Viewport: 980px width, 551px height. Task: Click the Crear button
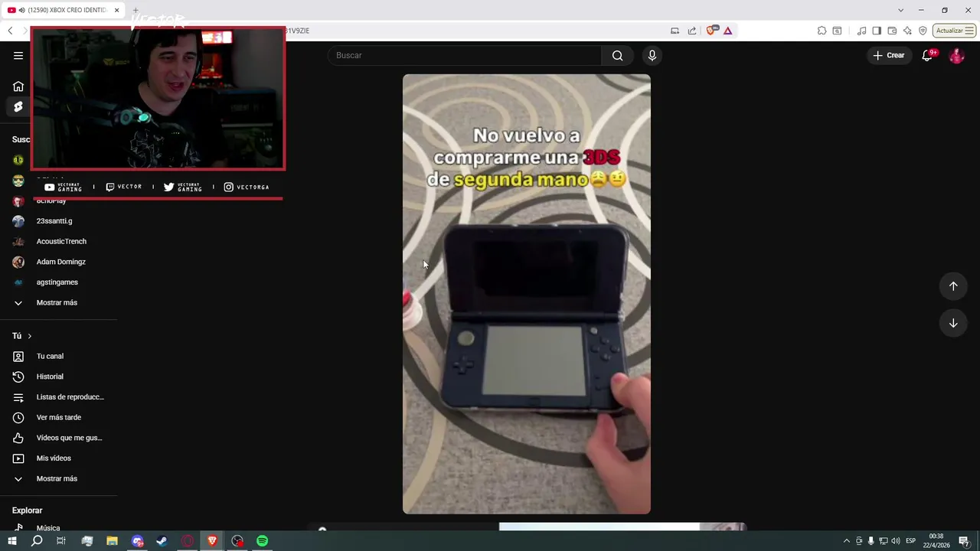coord(889,55)
